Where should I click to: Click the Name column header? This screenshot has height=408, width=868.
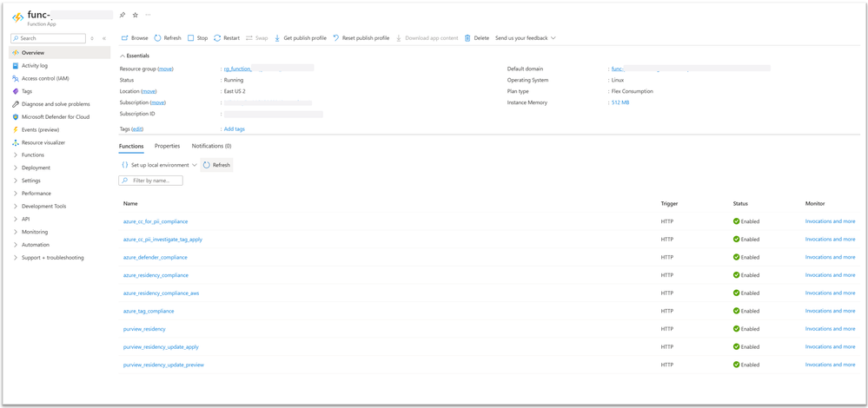[130, 203]
